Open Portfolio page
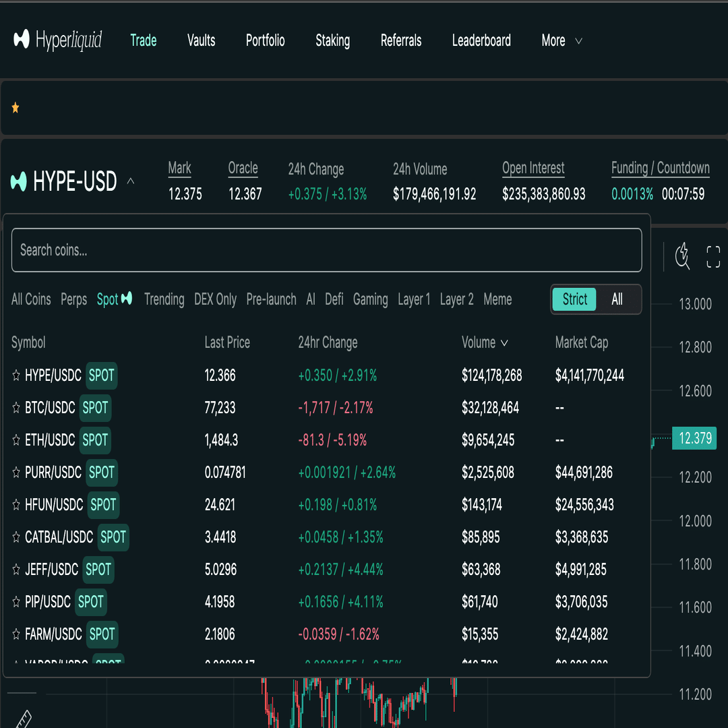 [x=265, y=40]
